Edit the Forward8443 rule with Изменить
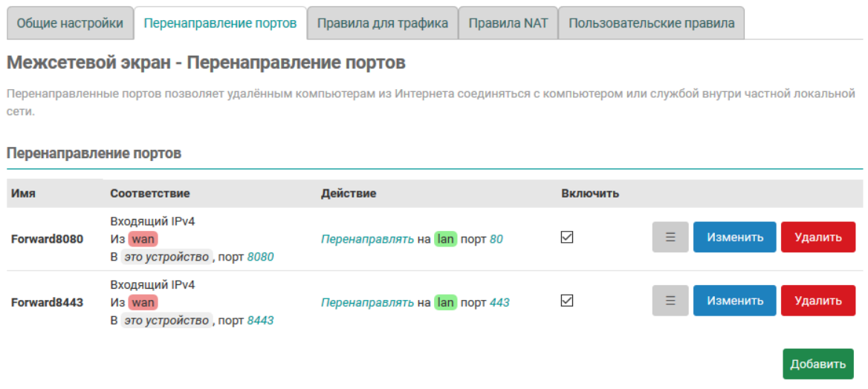The width and height of the screenshot is (868, 389). pyautogui.click(x=734, y=301)
